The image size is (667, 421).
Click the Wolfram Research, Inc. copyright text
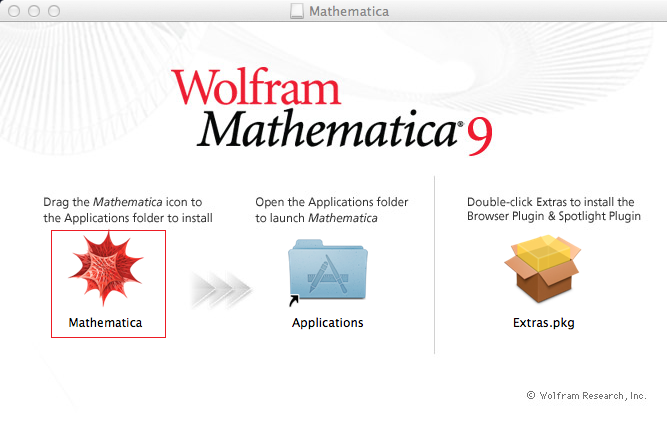pyautogui.click(x=587, y=395)
